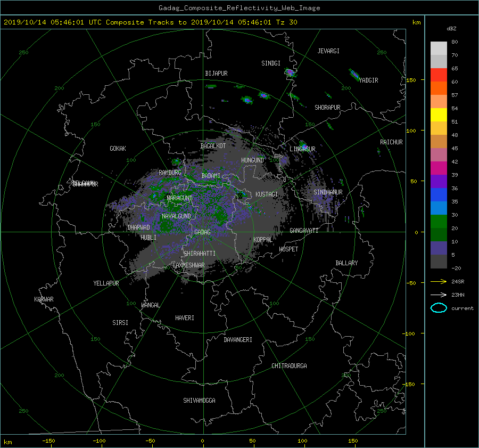Click the 80 dBZ legend swatch
Screen dimensions: 479x448
(x=439, y=48)
